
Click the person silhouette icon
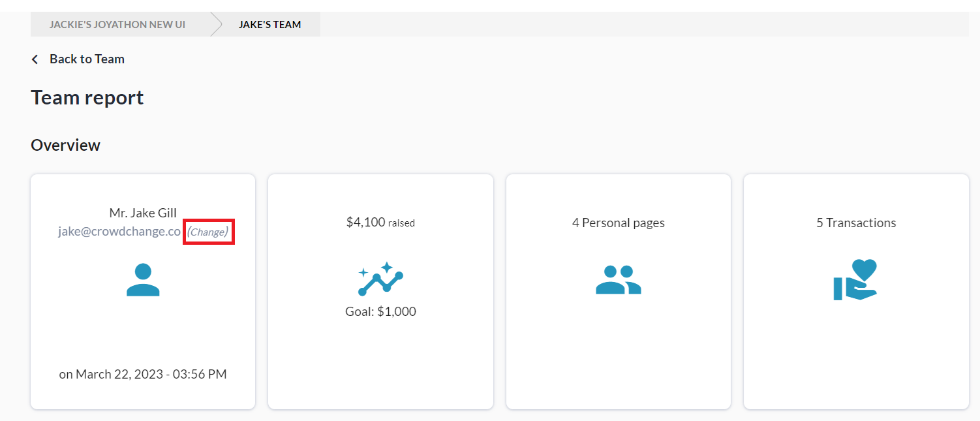pyautogui.click(x=143, y=280)
